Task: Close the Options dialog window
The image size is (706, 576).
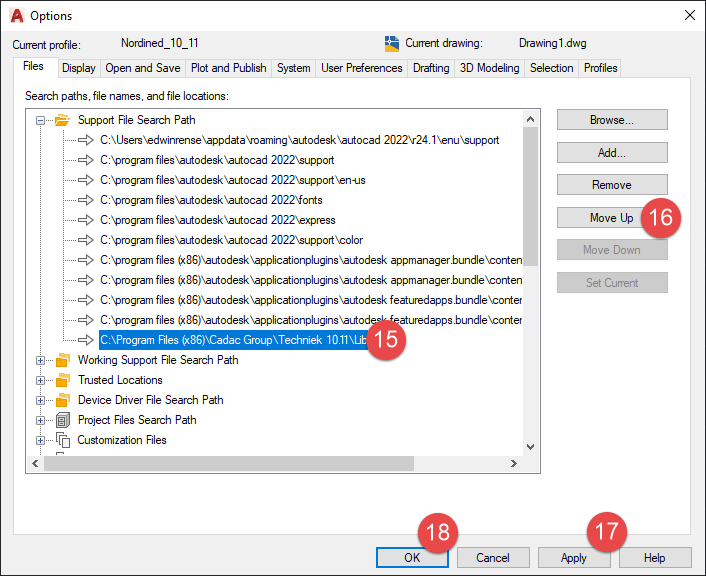Action: coord(689,16)
